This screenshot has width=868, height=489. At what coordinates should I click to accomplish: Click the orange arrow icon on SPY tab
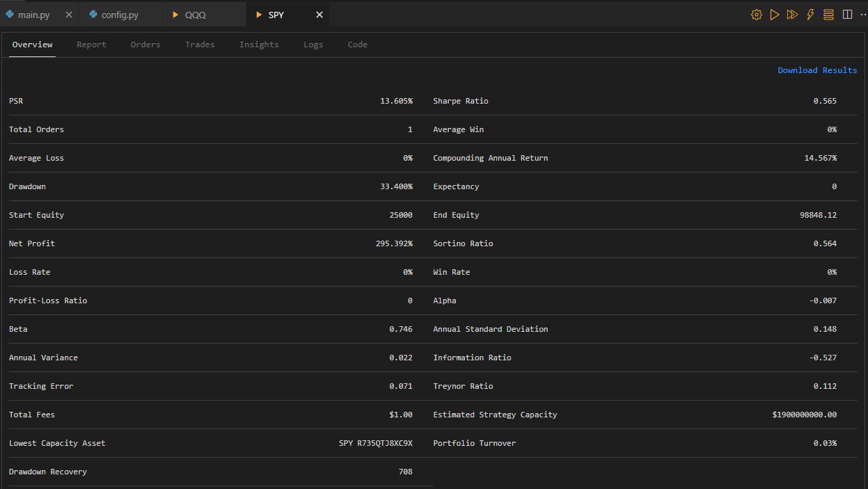coord(260,15)
